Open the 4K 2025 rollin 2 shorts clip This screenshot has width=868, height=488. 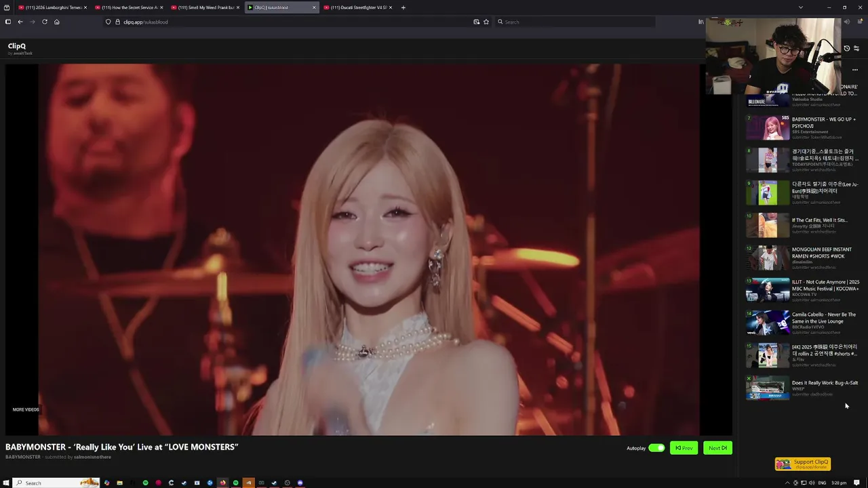[x=803, y=355]
